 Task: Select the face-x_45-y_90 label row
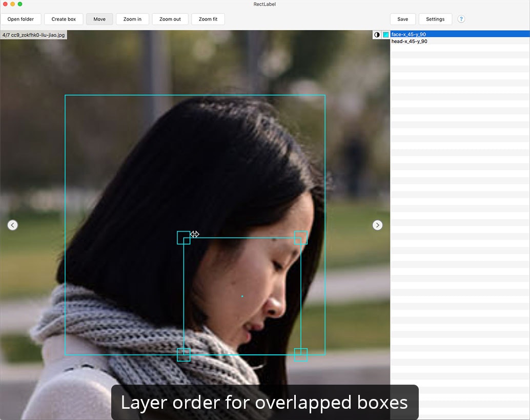coord(460,34)
